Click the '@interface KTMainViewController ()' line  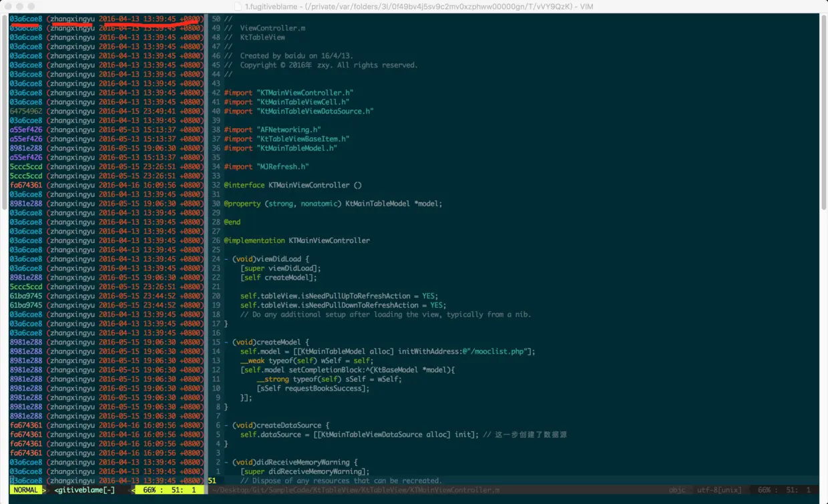tap(292, 185)
